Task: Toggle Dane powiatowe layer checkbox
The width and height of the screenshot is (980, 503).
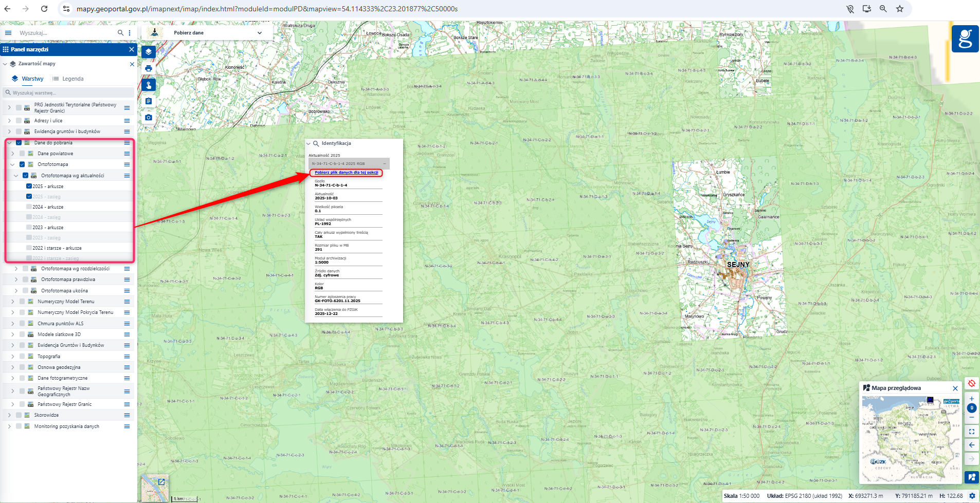Action: tap(22, 154)
